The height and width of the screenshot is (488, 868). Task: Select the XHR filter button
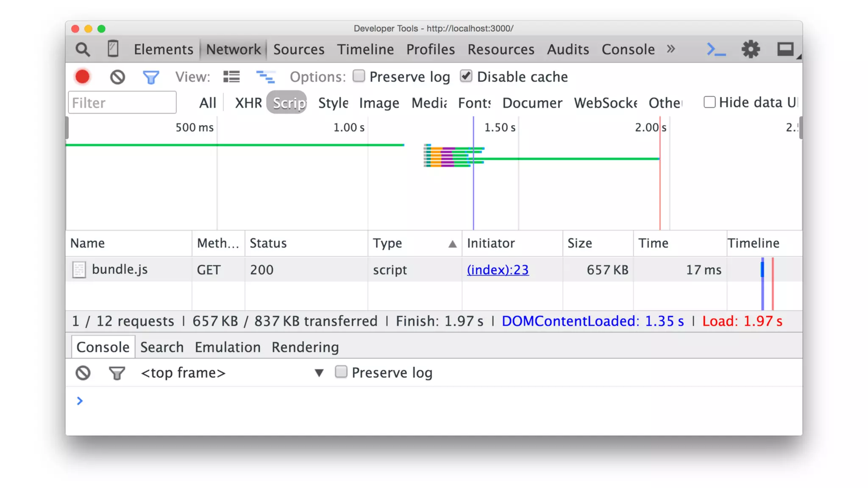[248, 103]
